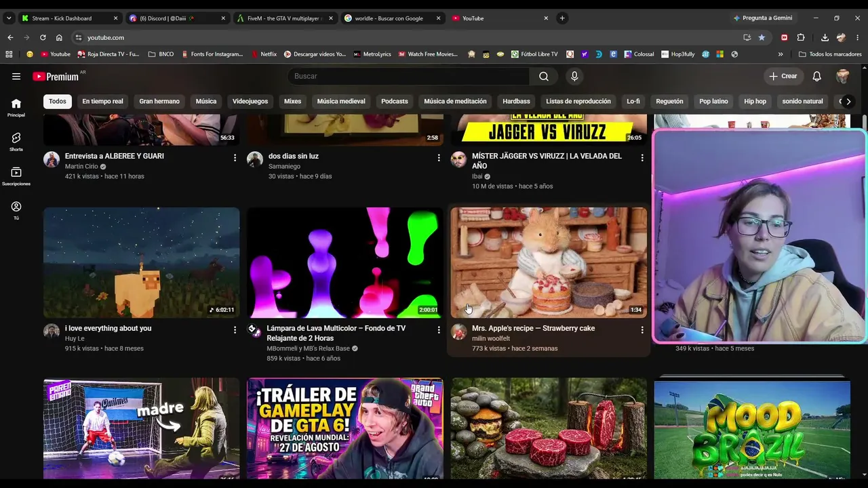Click the Crear button

783,77
